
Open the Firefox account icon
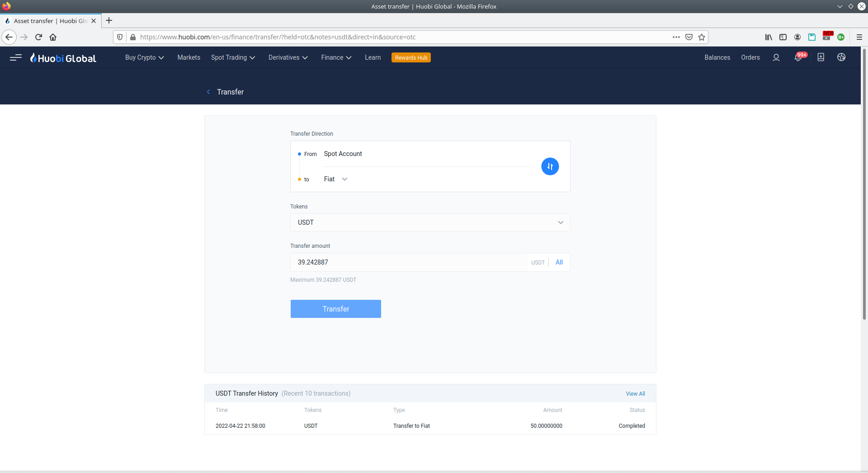click(797, 37)
